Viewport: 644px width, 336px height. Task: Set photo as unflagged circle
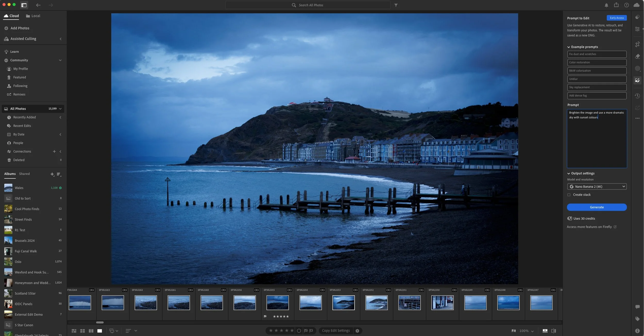pos(299,331)
